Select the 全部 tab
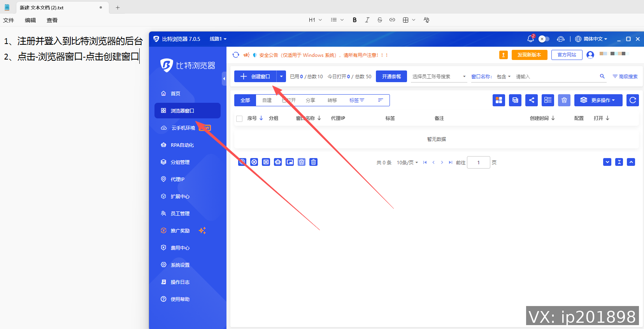The image size is (644, 329). 245,100
